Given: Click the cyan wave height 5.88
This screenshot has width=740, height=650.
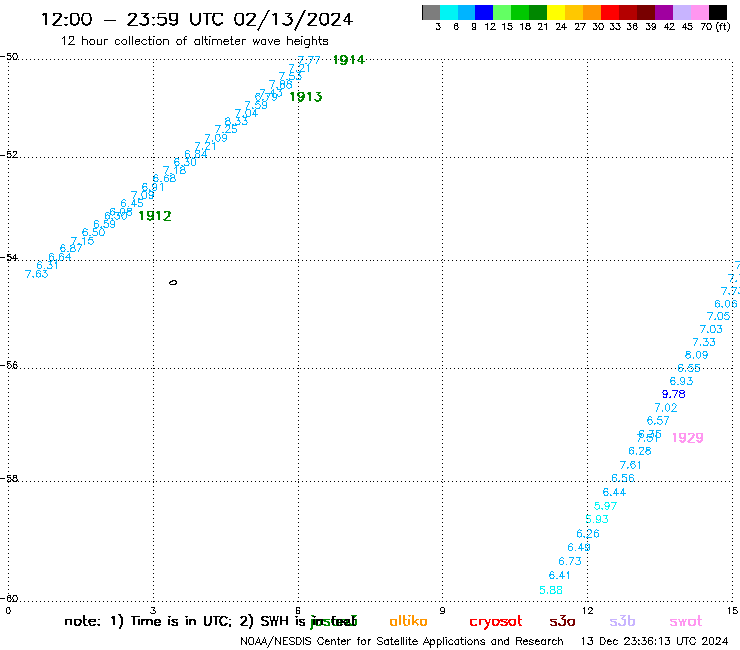Looking at the screenshot, I should [551, 590].
